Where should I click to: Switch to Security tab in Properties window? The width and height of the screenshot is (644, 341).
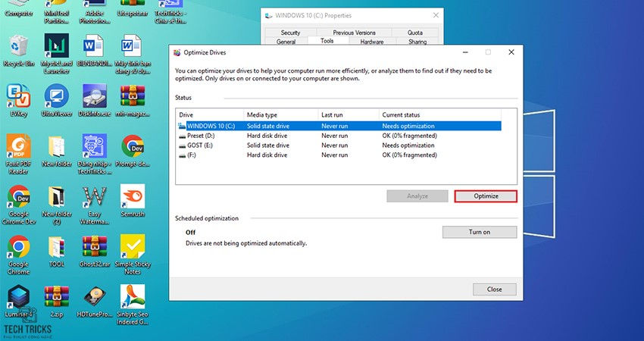coord(290,33)
